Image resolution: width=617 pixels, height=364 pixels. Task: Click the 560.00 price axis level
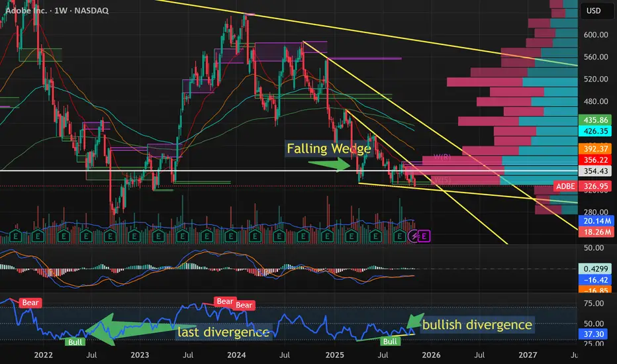(595, 57)
